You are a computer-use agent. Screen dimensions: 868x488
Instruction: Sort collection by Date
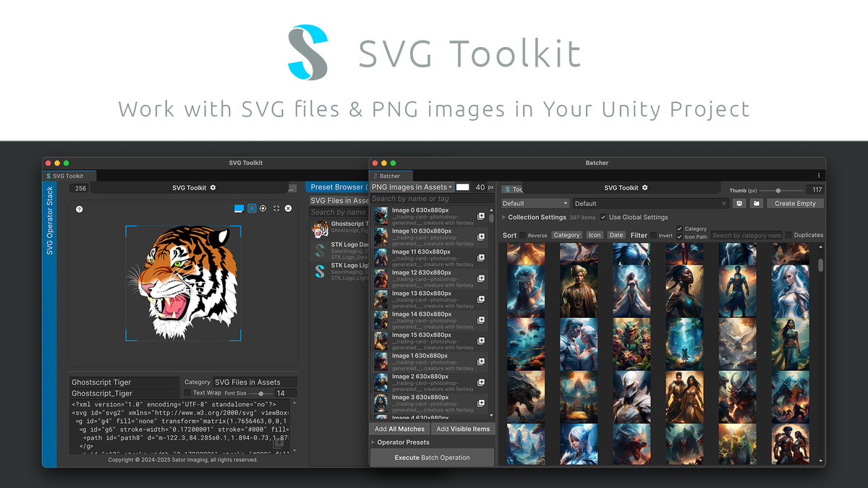click(x=616, y=235)
